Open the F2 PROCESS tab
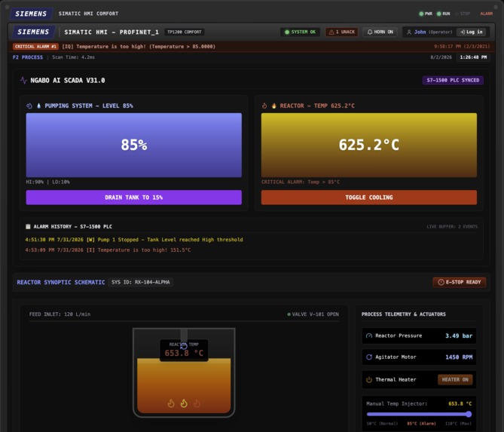Viewport: 504px width, 432px height. (x=28, y=57)
